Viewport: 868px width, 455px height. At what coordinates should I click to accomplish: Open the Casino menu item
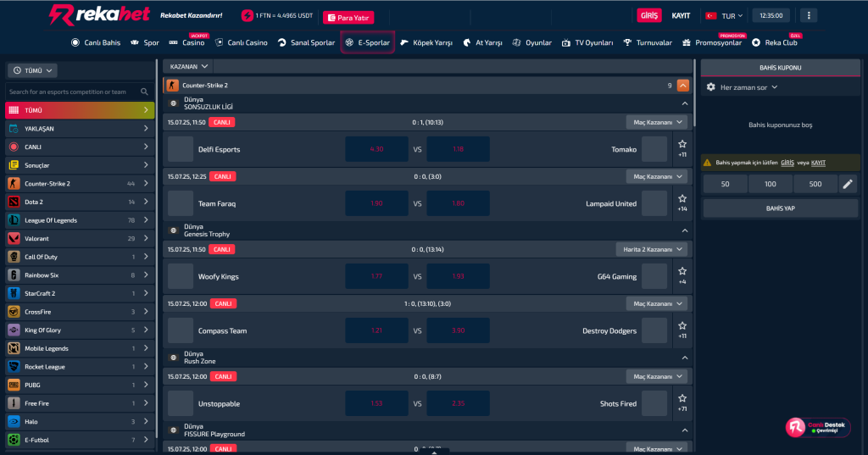[187, 42]
